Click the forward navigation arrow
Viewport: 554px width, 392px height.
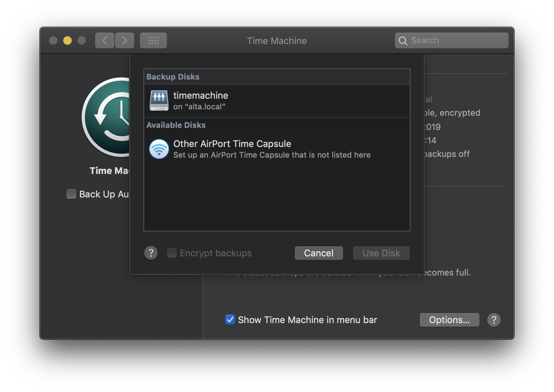[x=125, y=40]
